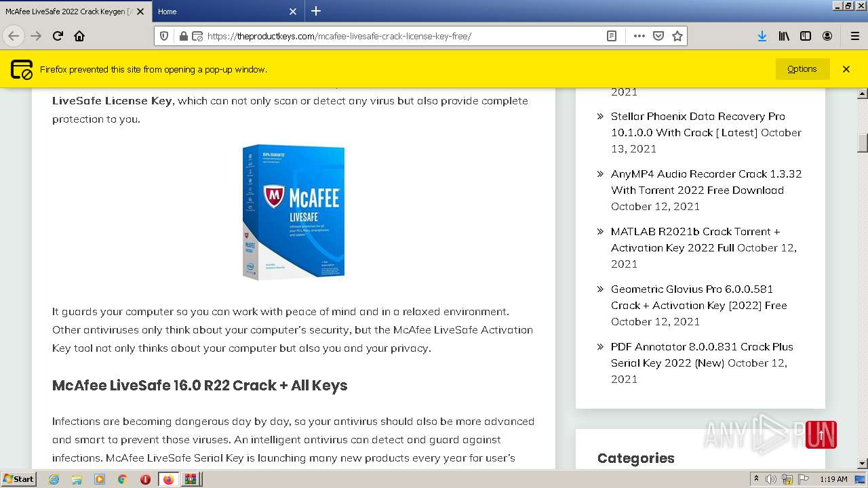
Task: Bookmark this page with the star
Action: 677,36
